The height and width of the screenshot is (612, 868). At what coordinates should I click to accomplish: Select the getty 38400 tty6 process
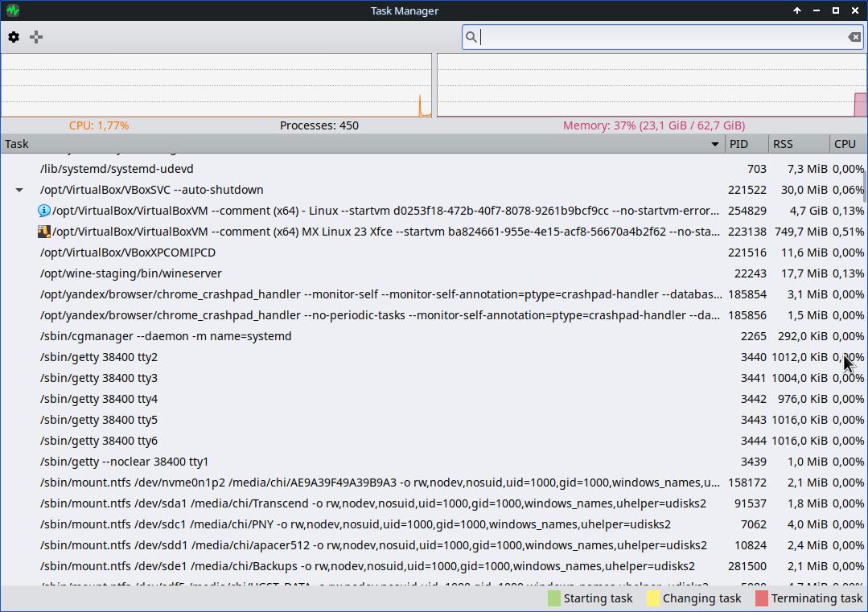coord(432,441)
